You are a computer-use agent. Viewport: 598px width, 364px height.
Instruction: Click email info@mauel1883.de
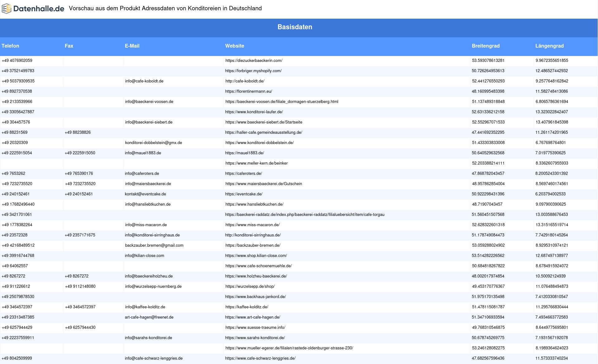(143, 153)
